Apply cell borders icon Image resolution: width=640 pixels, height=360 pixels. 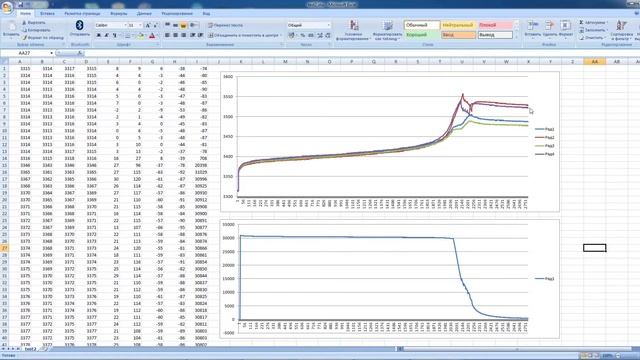coord(128,36)
